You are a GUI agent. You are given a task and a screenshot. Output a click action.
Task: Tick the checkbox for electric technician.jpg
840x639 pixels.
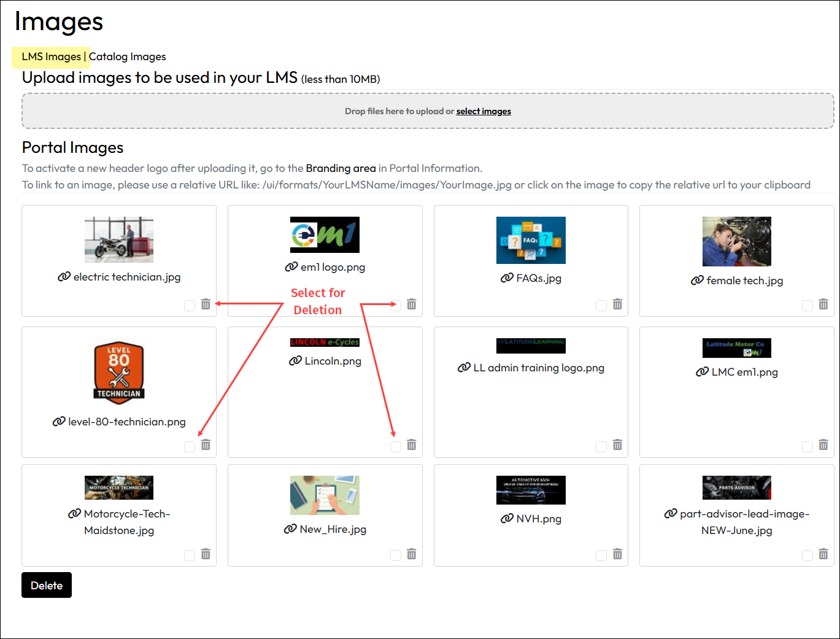coord(190,305)
